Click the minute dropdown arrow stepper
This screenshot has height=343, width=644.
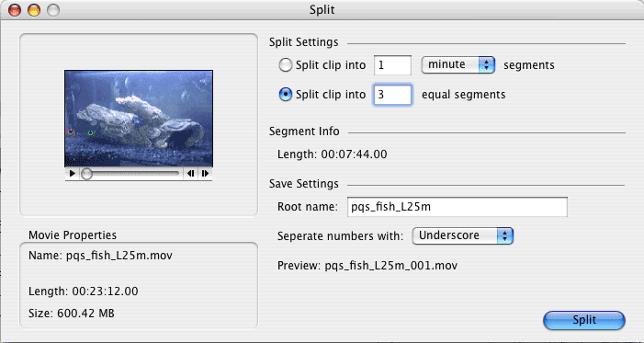486,65
